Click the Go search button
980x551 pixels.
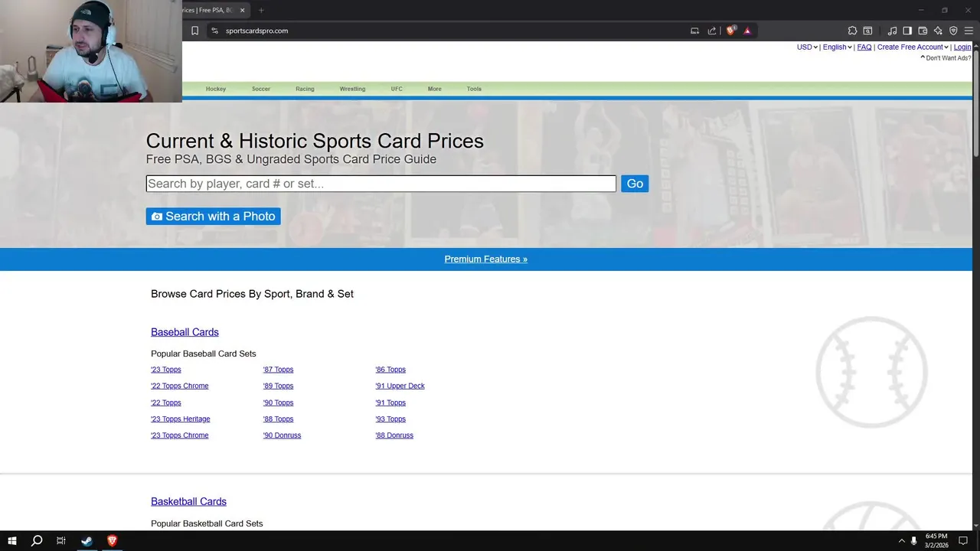point(635,184)
